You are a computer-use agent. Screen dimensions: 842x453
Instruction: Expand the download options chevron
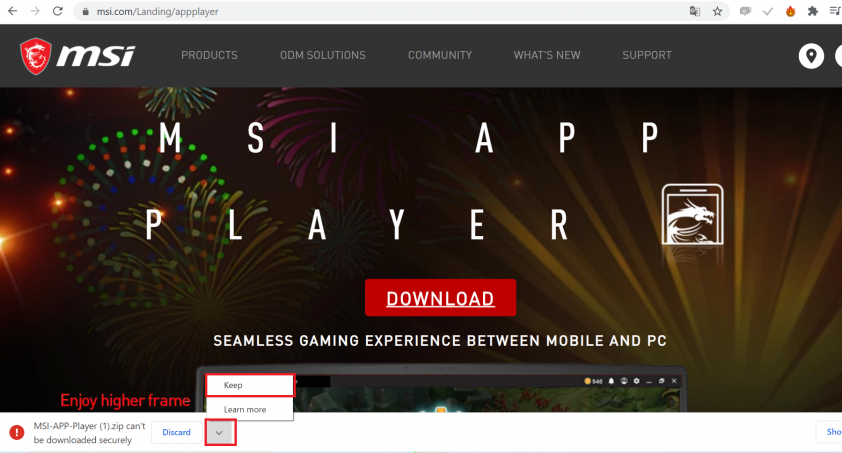[219, 433]
